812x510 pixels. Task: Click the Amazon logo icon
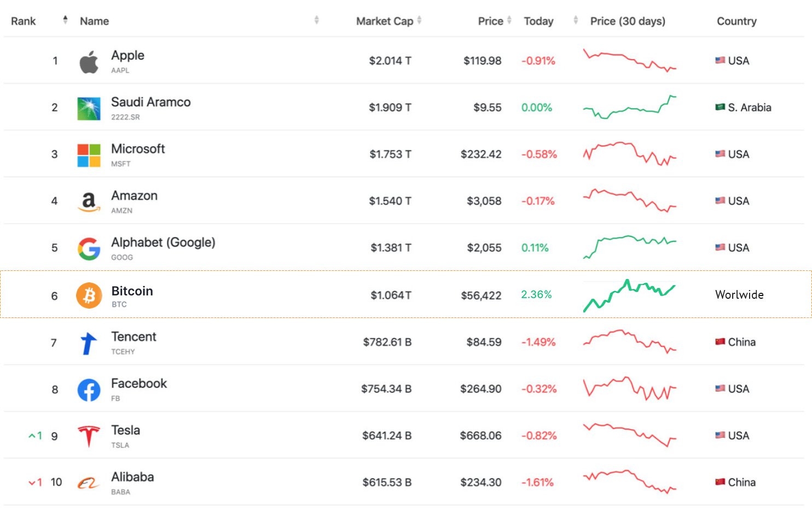[x=89, y=202]
